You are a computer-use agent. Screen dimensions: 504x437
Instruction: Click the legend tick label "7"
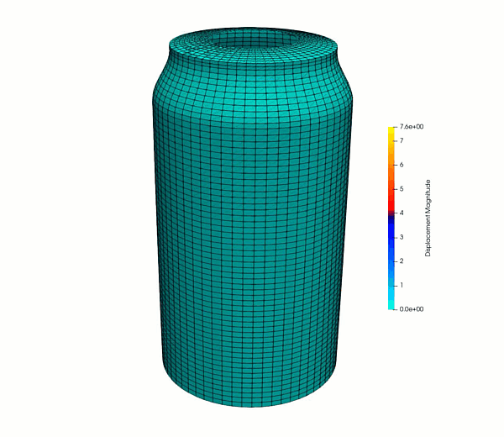[402, 140]
